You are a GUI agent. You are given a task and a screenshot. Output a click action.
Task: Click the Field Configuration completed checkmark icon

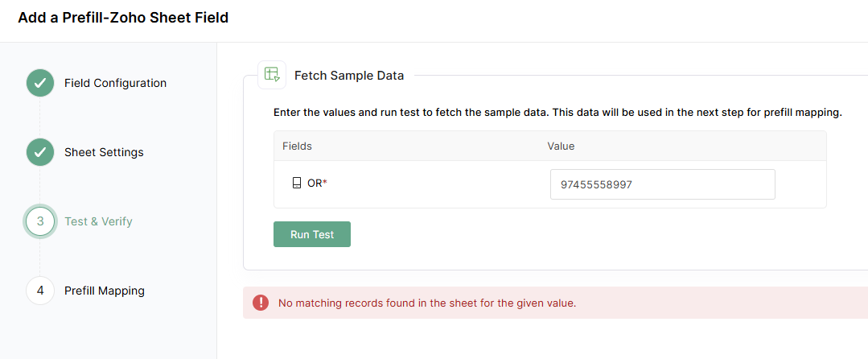pos(39,83)
